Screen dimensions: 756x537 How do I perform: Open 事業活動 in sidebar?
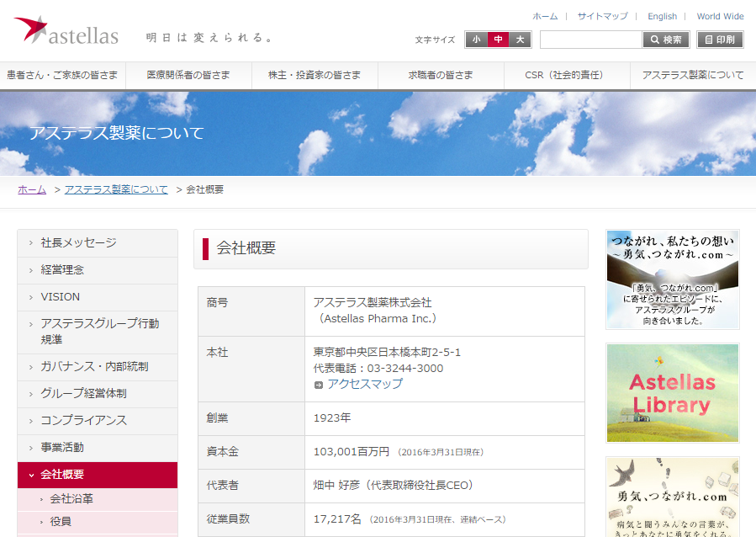point(98,448)
